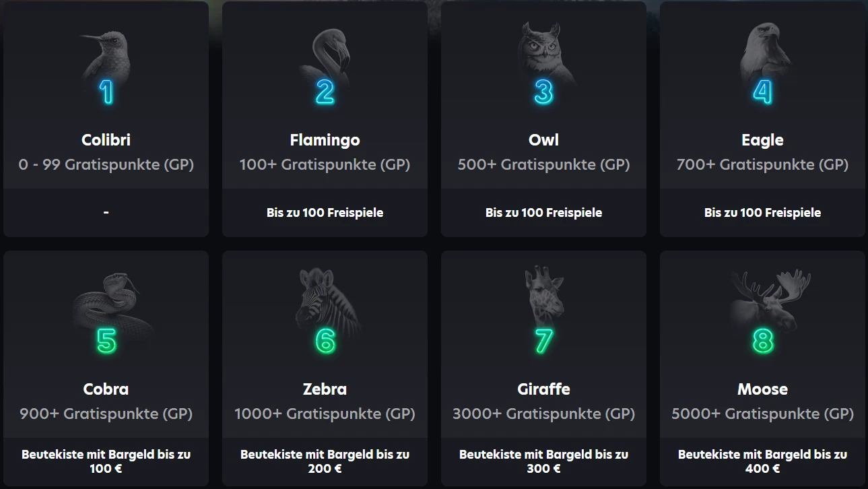
Task: Click the Eagle level name
Action: 762,140
